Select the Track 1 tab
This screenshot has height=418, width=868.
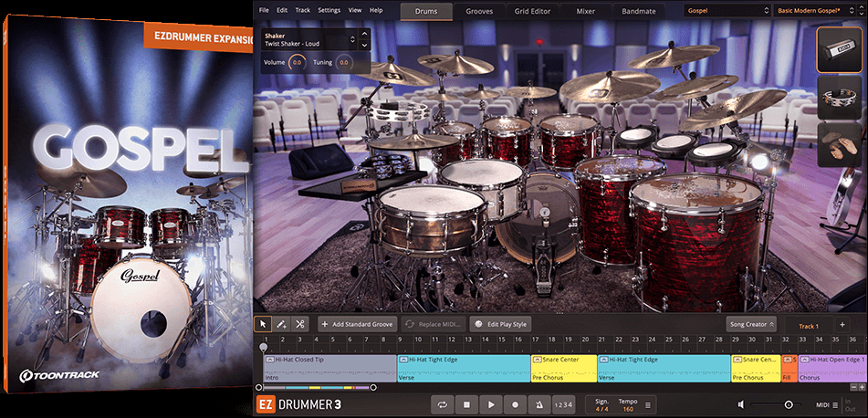pyautogui.click(x=808, y=326)
